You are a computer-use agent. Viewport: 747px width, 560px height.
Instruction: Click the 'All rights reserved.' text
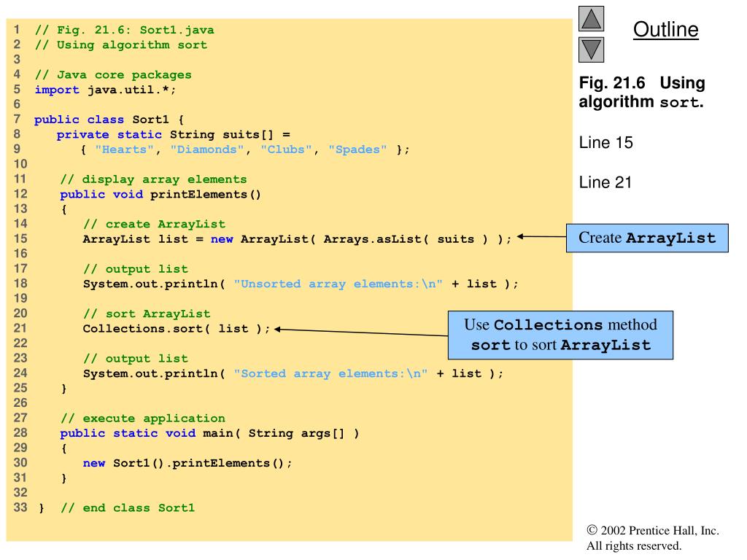(634, 545)
